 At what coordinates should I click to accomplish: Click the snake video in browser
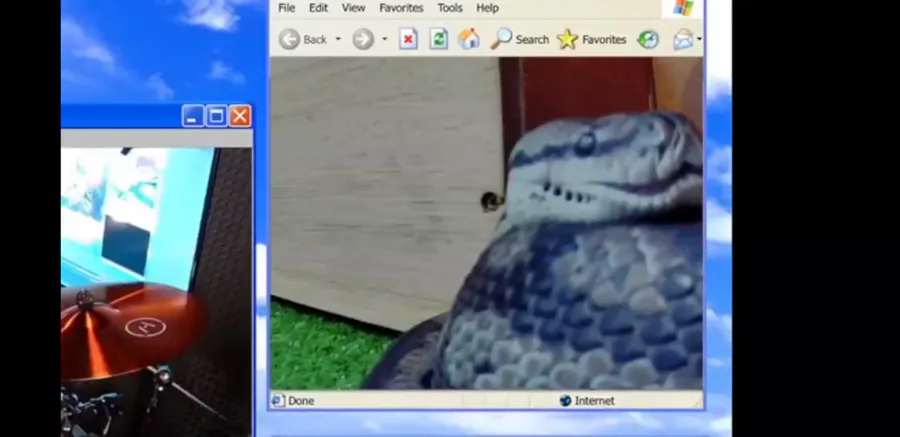point(487,223)
